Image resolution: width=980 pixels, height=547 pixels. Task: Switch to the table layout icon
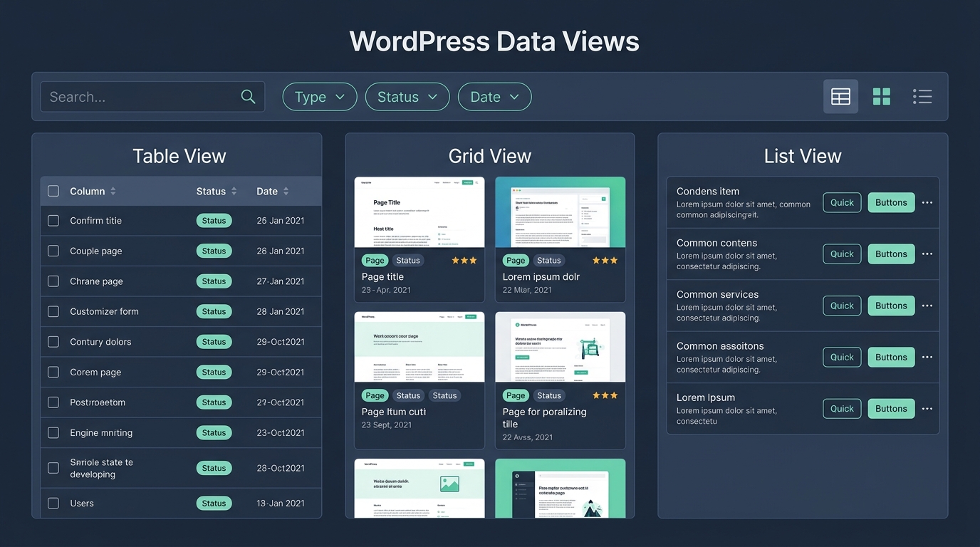click(841, 97)
